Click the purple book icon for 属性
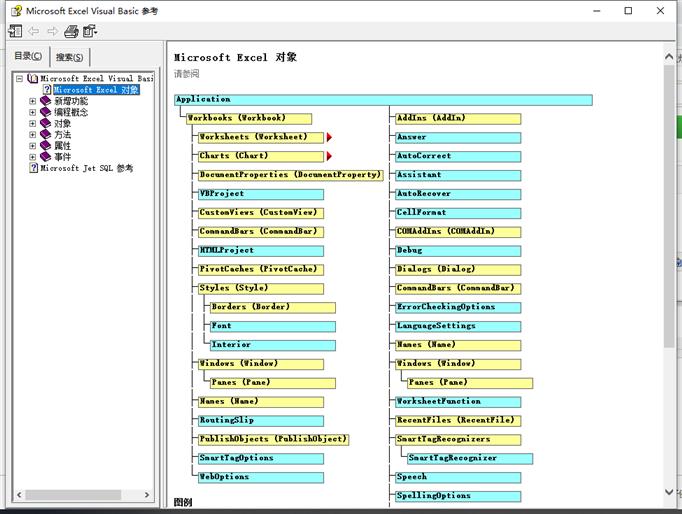 click(45, 146)
